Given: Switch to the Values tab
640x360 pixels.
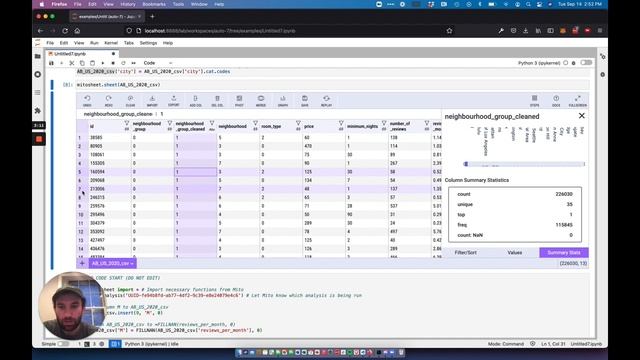Looking at the screenshot, I should click(515, 253).
